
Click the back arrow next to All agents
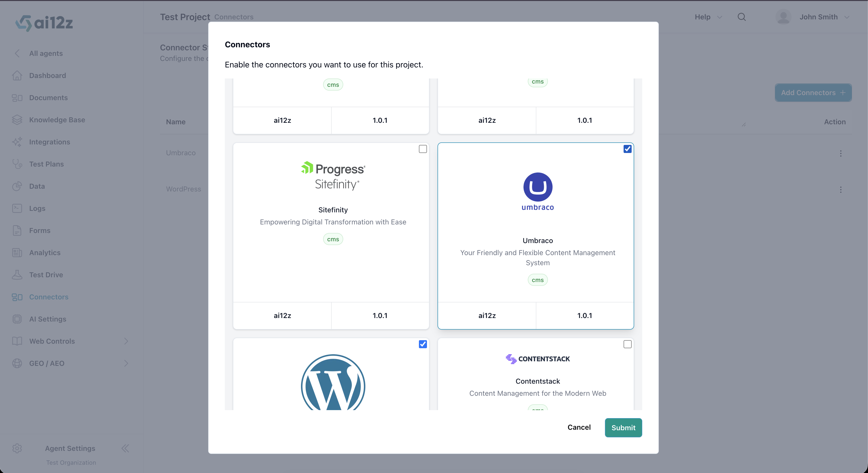pyautogui.click(x=17, y=53)
